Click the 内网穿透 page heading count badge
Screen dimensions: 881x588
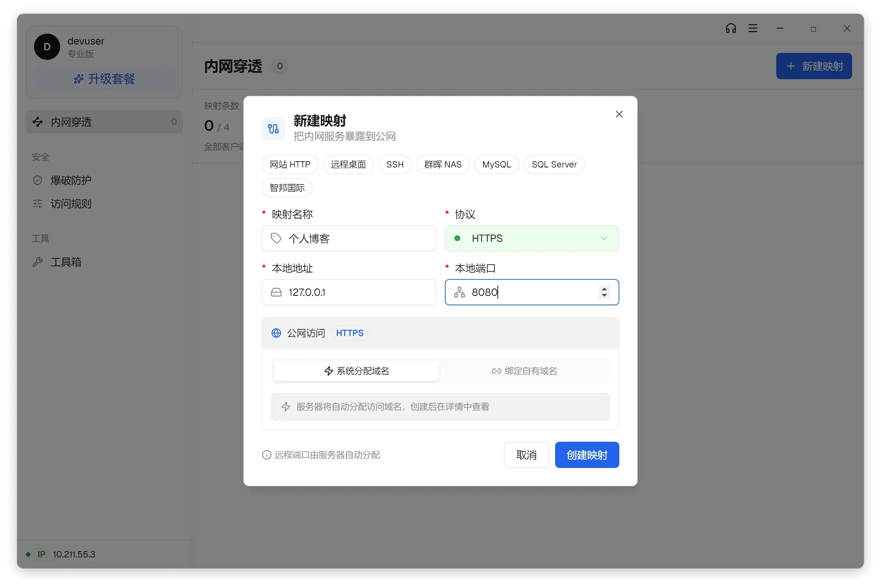point(280,66)
